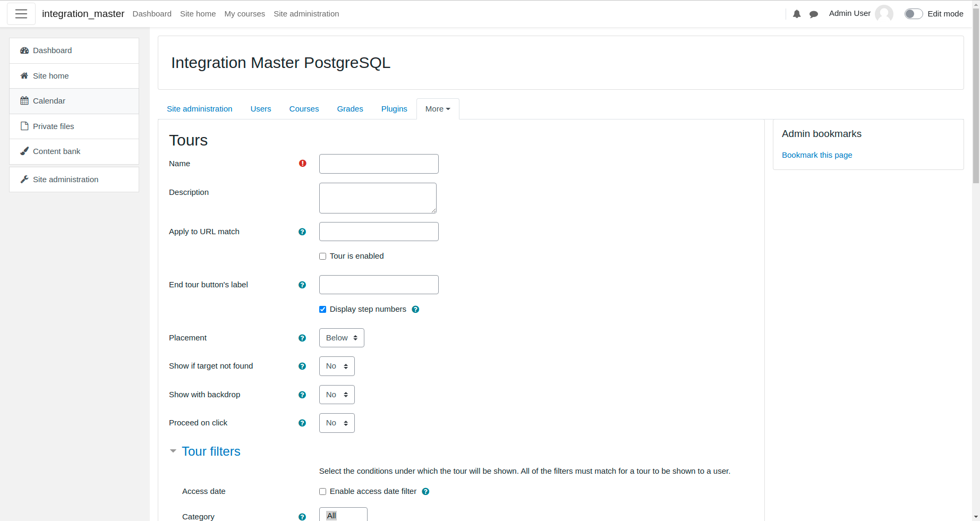Click the Private files document icon
The image size is (980, 521).
pyautogui.click(x=24, y=126)
